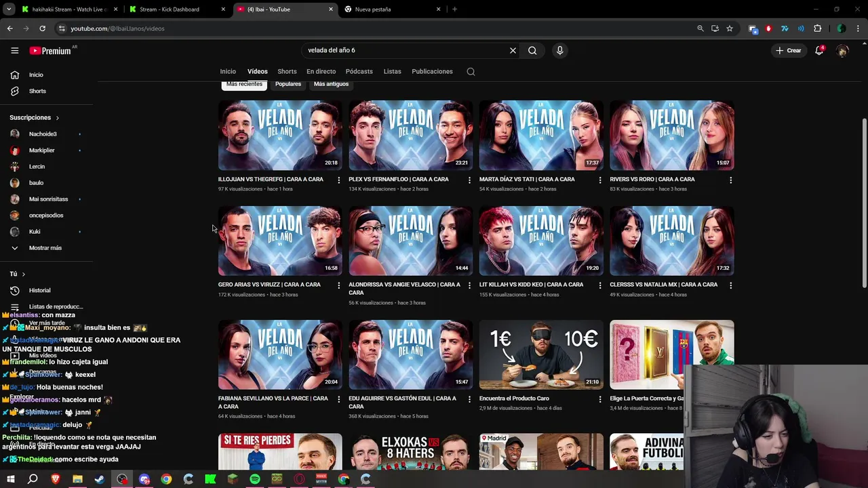868x488 pixels.
Task: Click the page vertical scrollbar
Action: (864, 203)
